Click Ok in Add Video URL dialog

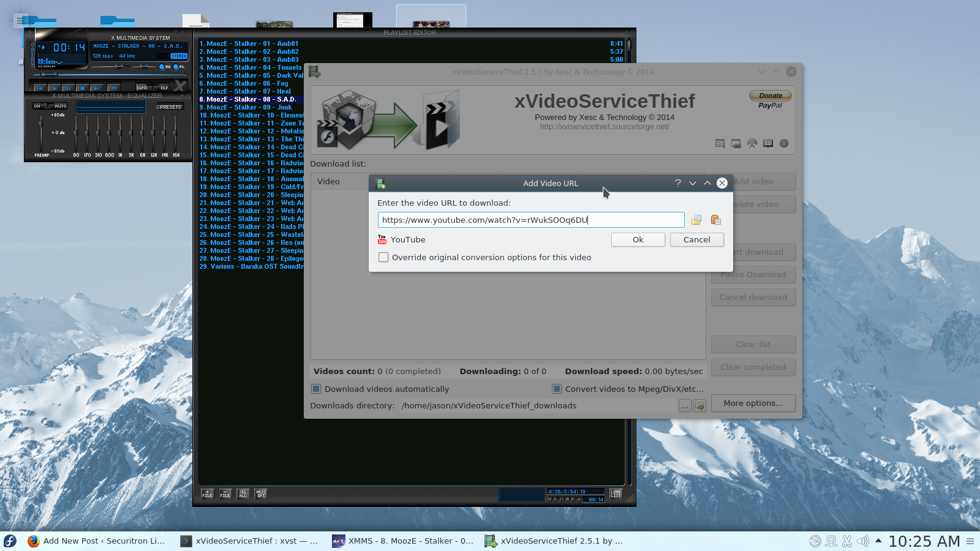[638, 239]
